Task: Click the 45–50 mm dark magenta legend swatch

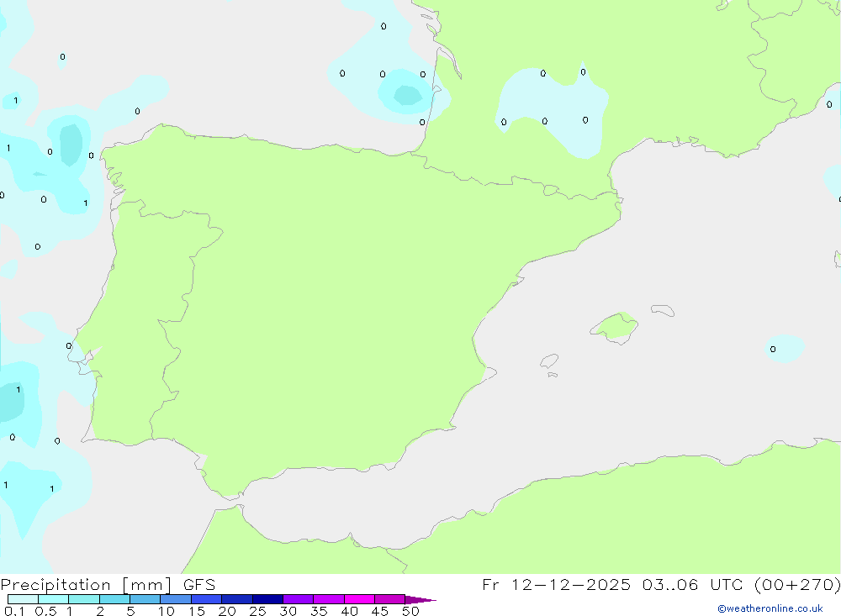Action: click(x=390, y=599)
